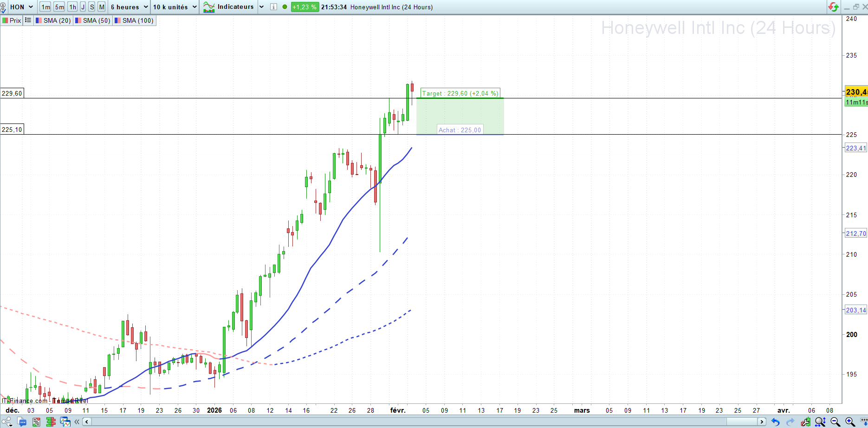Open the 6 heures timeframe dropdown
868x428 pixels.
tap(130, 7)
